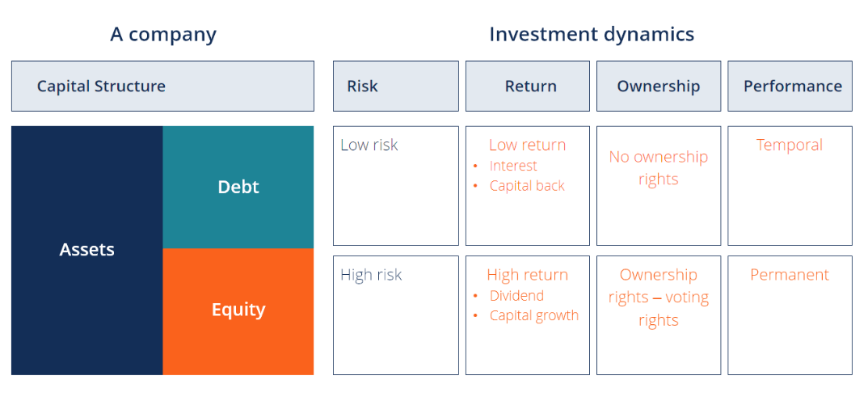
Task: Click the Temporal performance cell
Action: [x=790, y=186]
